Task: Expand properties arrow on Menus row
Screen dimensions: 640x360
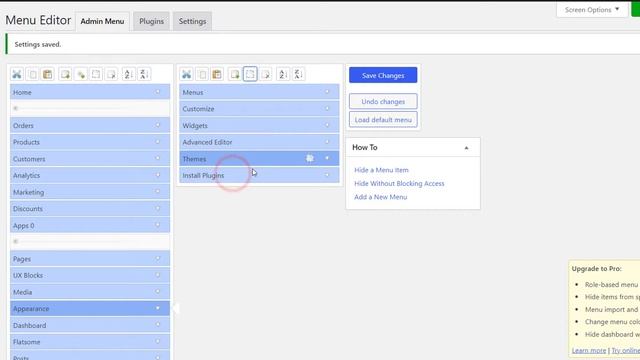Action: 327,92
